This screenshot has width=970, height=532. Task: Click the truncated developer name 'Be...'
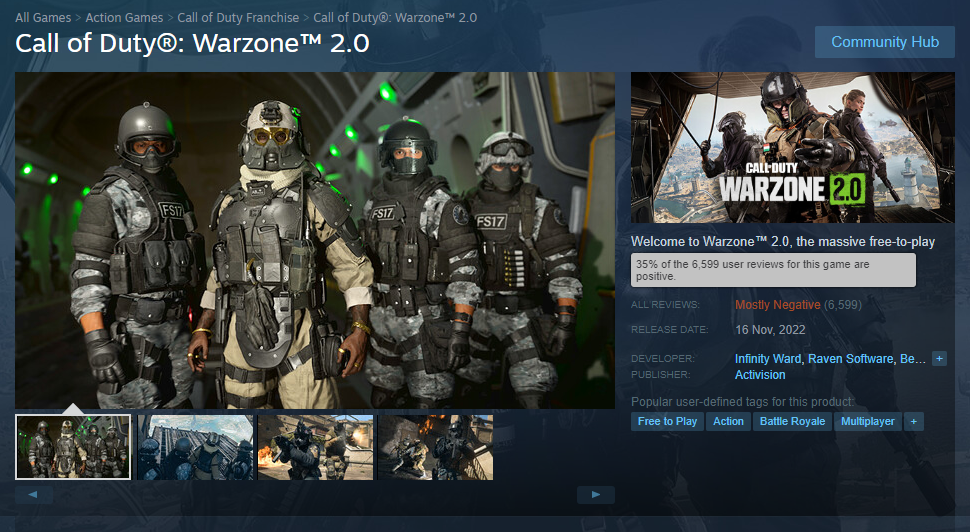point(912,359)
